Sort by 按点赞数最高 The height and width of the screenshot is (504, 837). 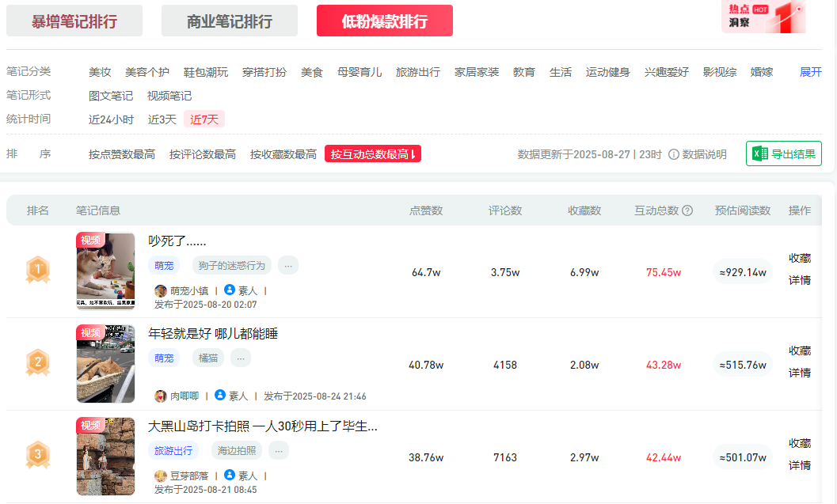tap(122, 154)
